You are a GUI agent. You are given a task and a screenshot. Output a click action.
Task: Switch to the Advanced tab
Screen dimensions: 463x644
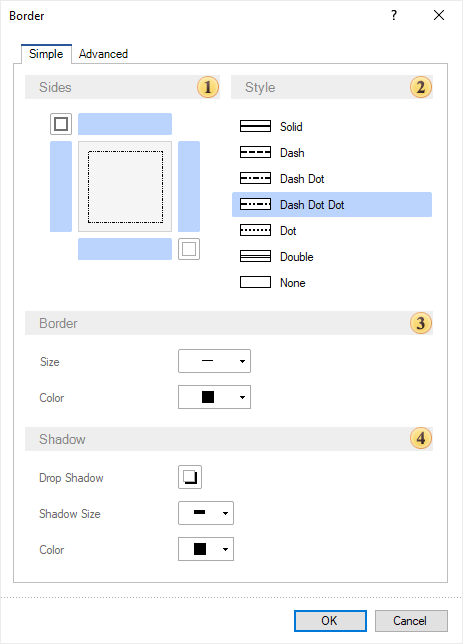coord(103,54)
